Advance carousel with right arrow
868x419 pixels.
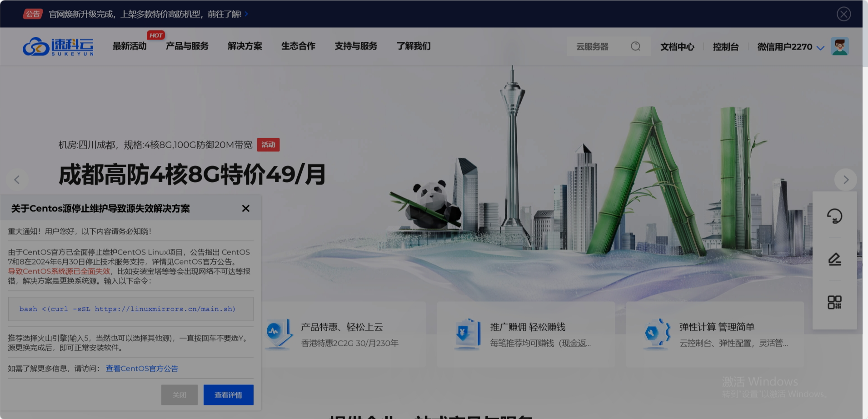click(846, 180)
